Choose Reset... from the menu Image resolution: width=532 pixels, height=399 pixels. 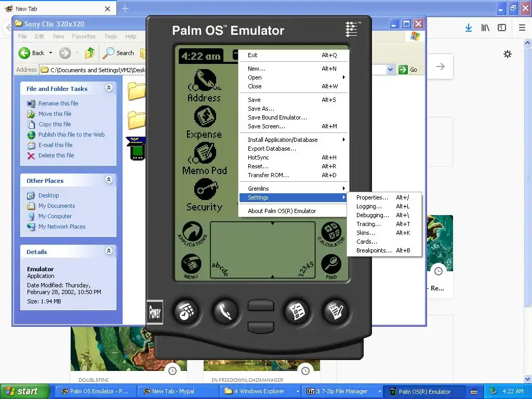(x=294, y=166)
